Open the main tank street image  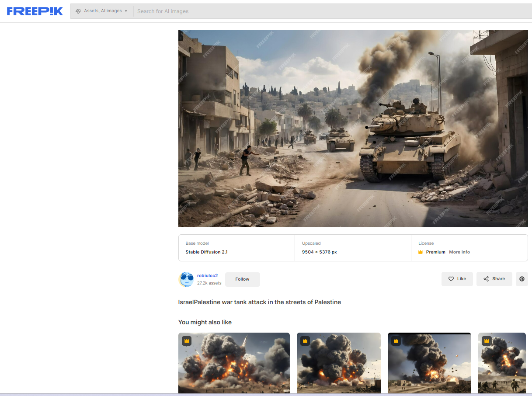click(353, 129)
